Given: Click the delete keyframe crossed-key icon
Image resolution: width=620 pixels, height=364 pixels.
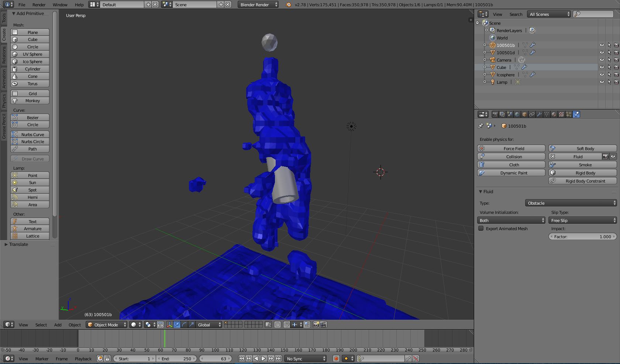Looking at the screenshot, I should pos(416,358).
